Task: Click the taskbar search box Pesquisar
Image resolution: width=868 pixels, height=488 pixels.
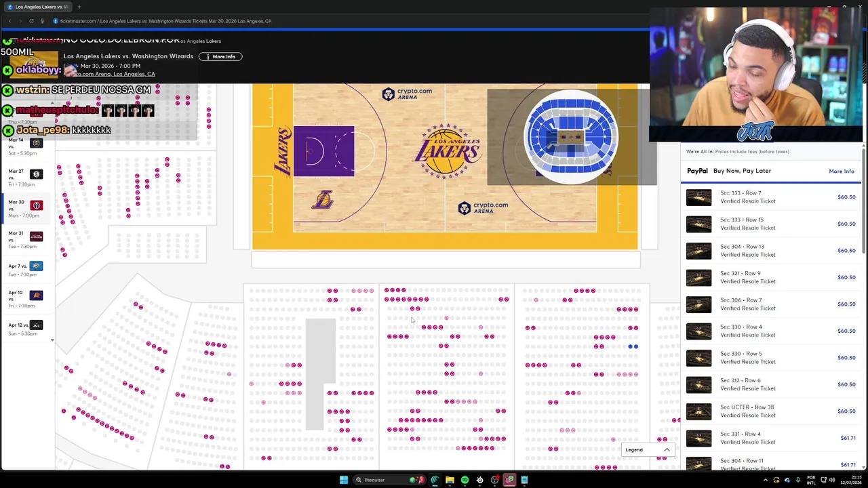Action: [390, 480]
